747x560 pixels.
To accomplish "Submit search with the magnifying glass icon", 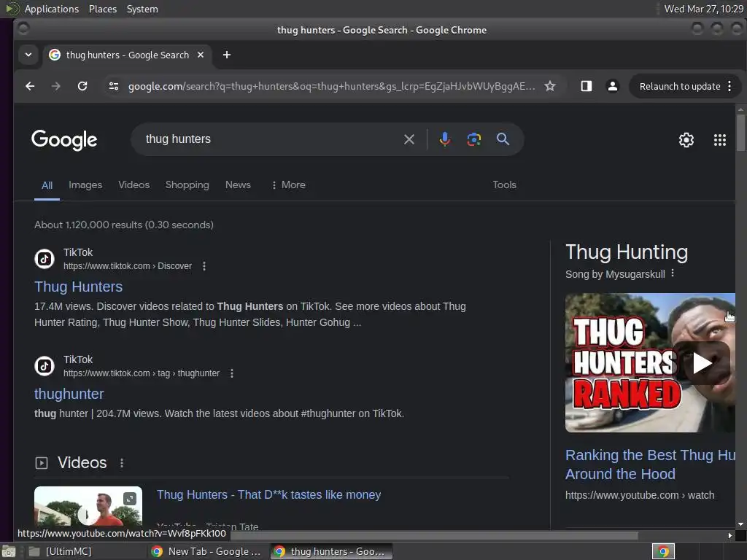I will (x=503, y=139).
